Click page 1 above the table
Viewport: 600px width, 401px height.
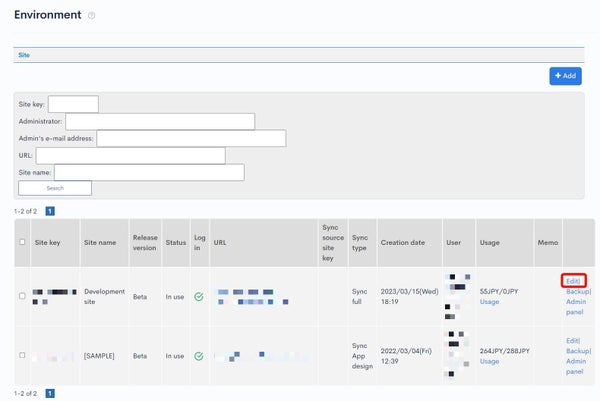click(x=50, y=211)
